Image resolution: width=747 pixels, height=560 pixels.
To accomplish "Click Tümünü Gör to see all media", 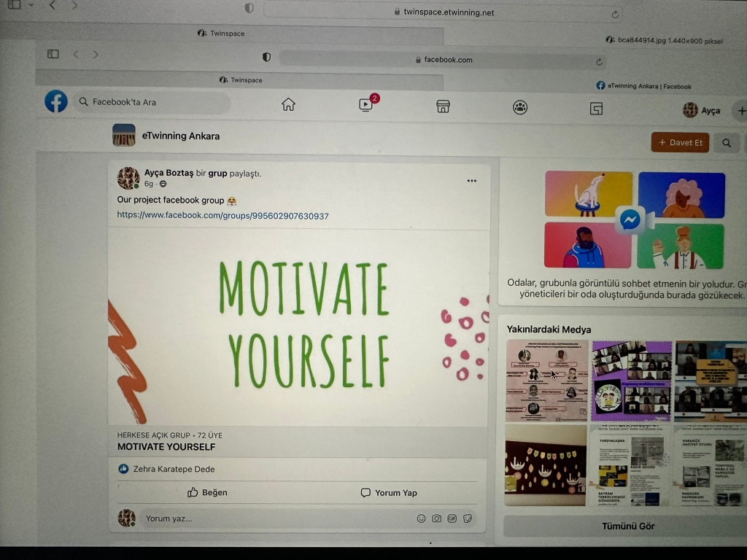I will (x=627, y=526).
